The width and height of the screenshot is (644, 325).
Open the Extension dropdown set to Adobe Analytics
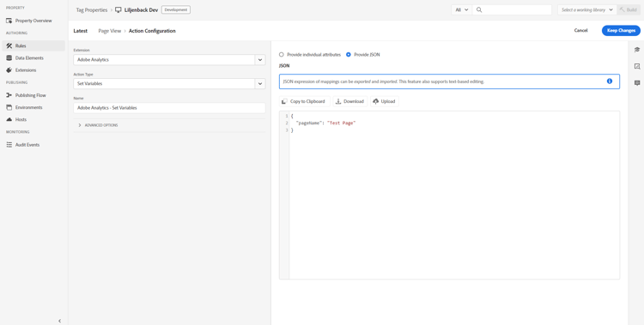click(169, 59)
